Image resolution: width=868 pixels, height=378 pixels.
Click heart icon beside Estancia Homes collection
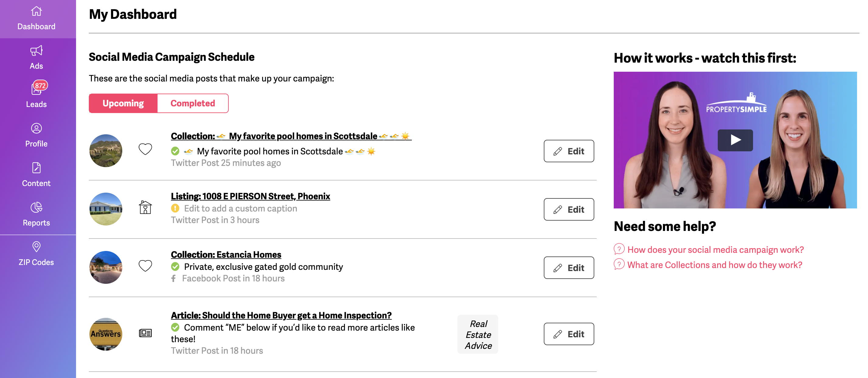pyautogui.click(x=145, y=266)
